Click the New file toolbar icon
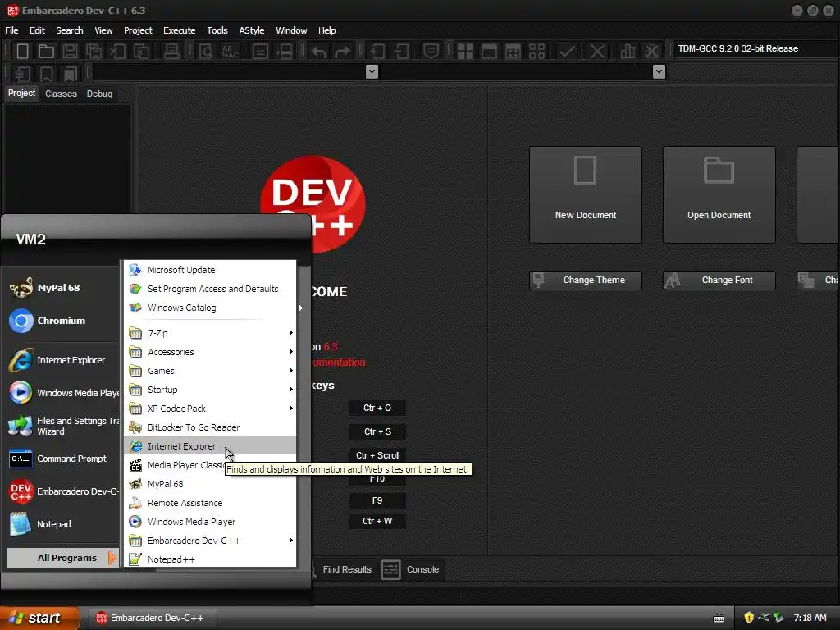The image size is (840, 630). (x=22, y=52)
